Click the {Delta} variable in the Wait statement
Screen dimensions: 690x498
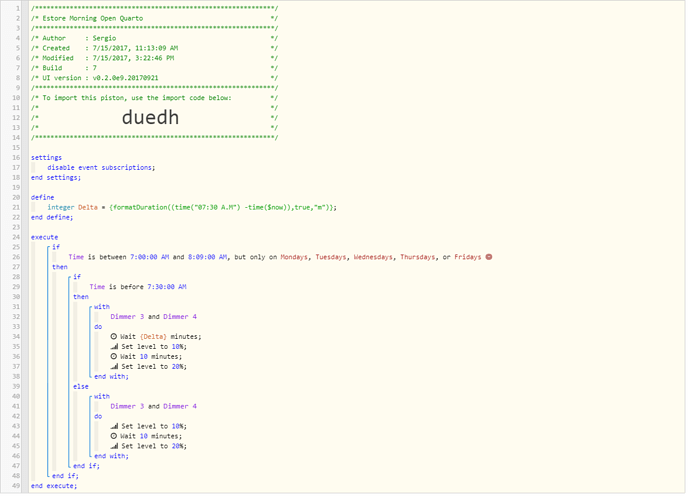[x=153, y=336]
